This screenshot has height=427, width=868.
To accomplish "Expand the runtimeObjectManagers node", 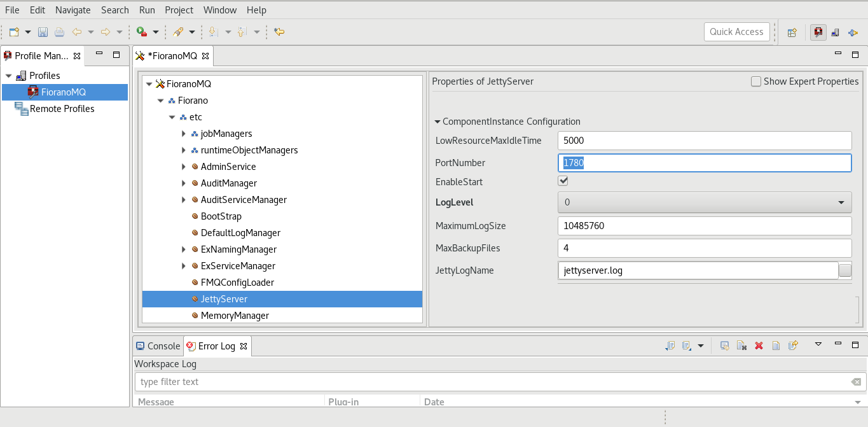I will pos(183,150).
